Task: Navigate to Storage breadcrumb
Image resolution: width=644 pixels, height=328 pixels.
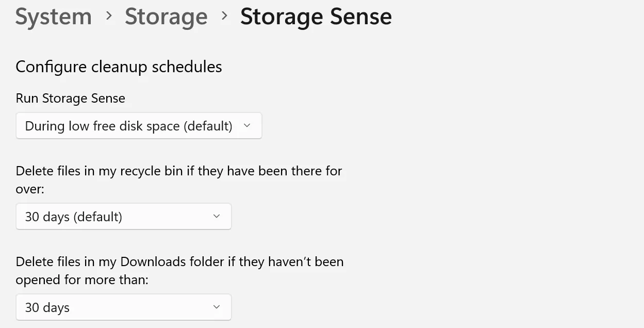Action: pos(166,17)
